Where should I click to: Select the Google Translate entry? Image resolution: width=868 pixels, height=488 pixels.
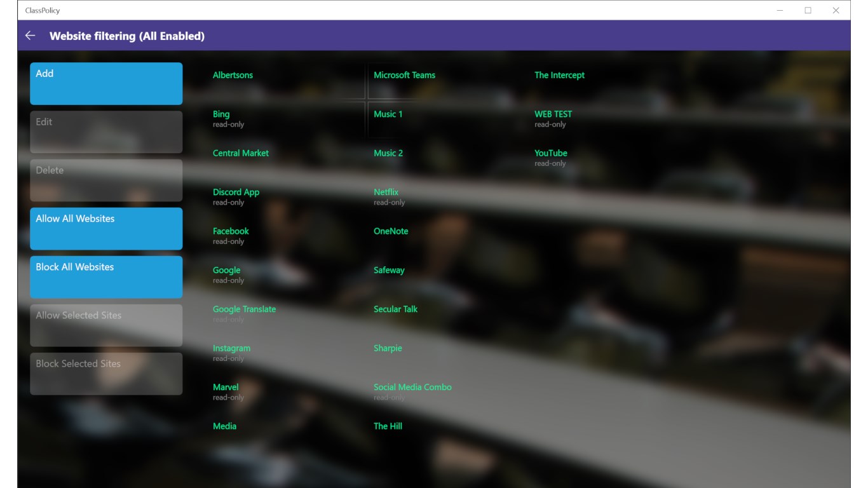244,314
